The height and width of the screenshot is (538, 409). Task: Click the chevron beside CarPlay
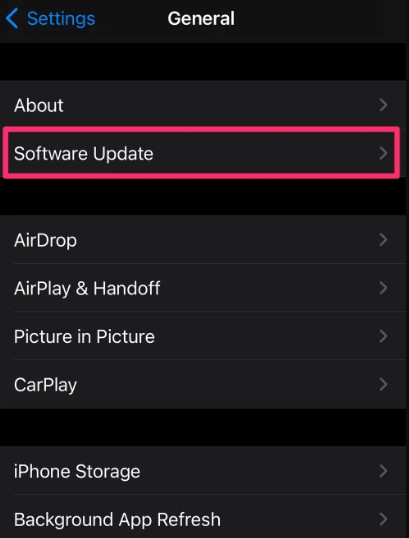coord(383,384)
